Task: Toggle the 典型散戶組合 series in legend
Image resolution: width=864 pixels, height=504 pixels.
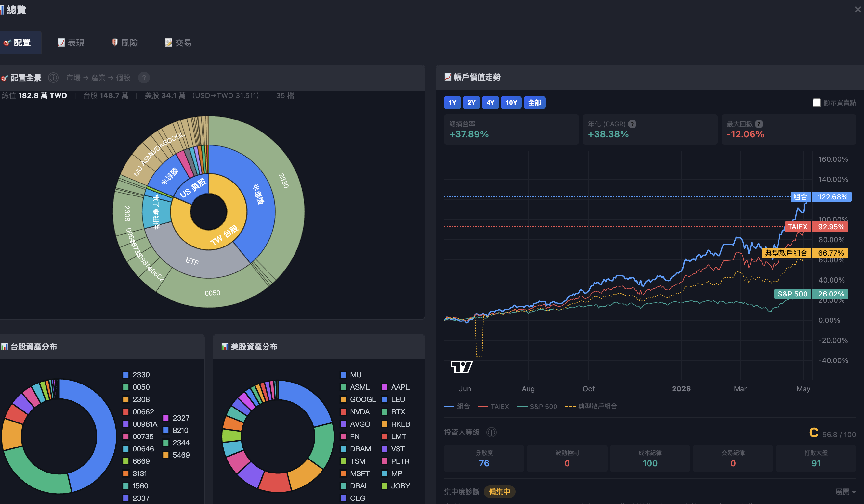Action: click(591, 406)
